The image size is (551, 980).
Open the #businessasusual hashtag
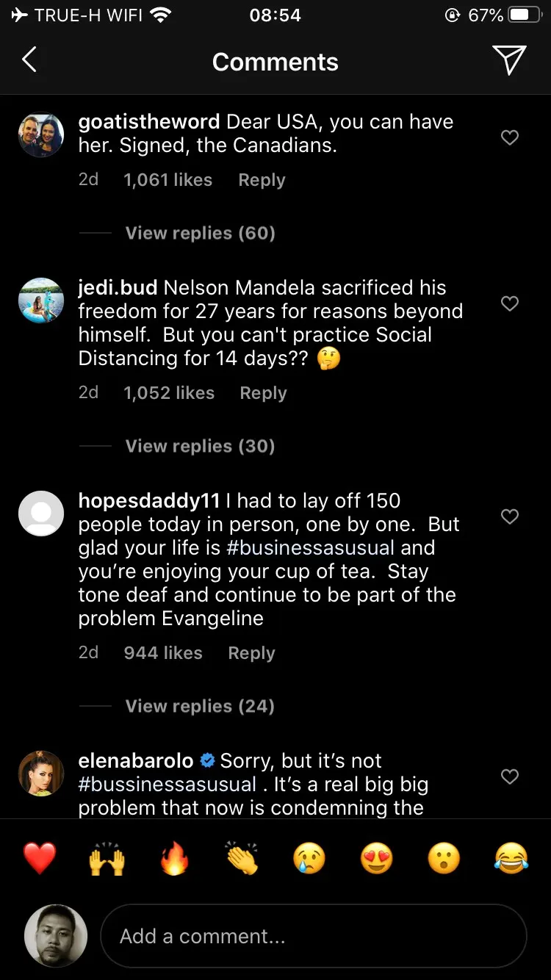pos(310,548)
